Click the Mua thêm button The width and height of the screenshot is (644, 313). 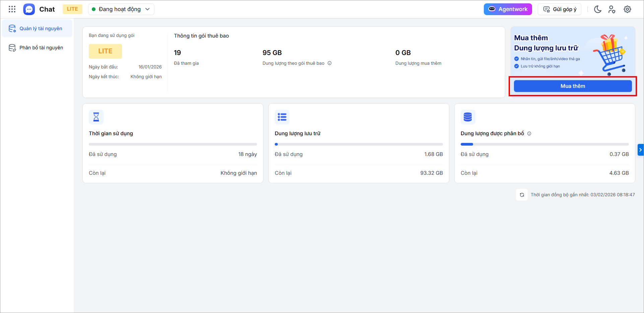point(572,86)
